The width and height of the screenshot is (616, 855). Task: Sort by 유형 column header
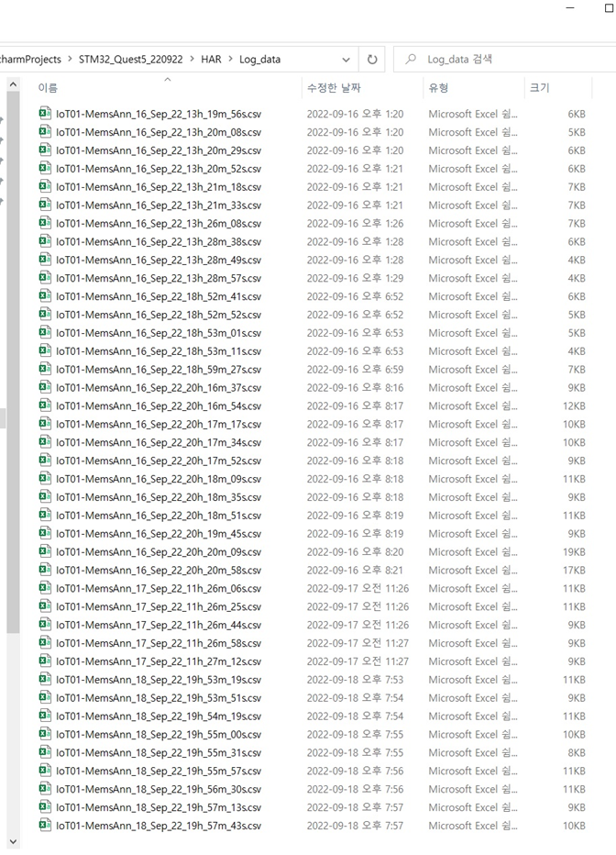pos(438,88)
